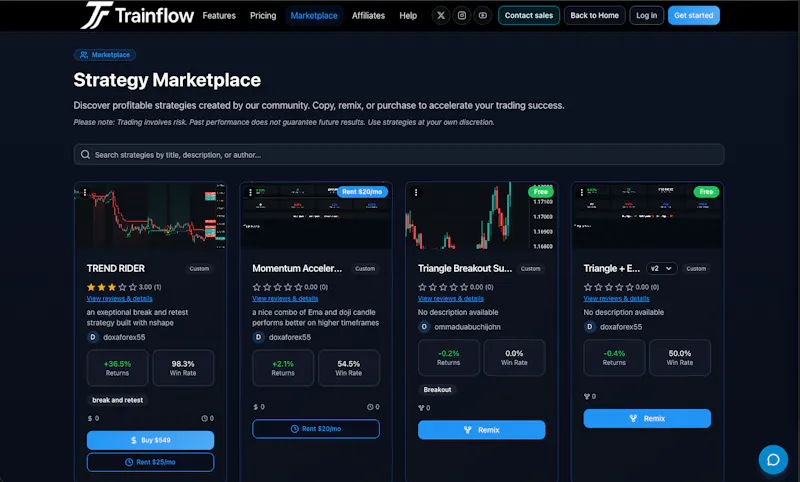Open the Momentum Acceler... preview thumbnail
Image resolution: width=800 pixels, height=482 pixels.
point(316,215)
